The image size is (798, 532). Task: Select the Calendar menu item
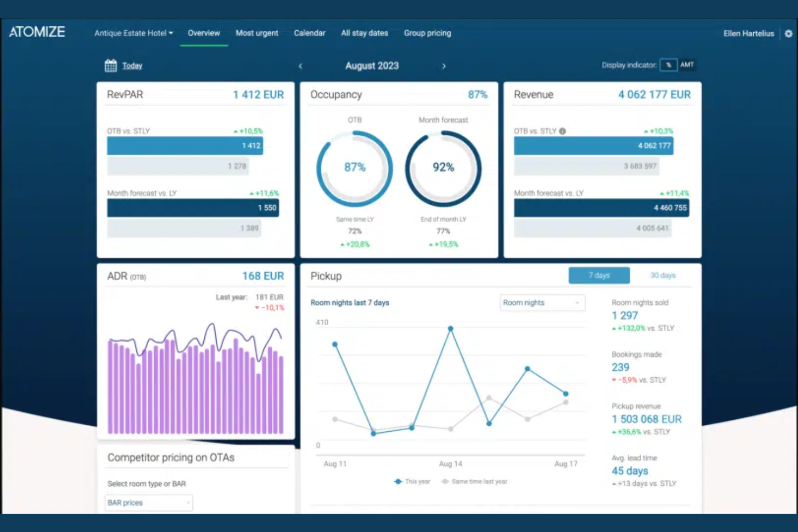pos(309,33)
